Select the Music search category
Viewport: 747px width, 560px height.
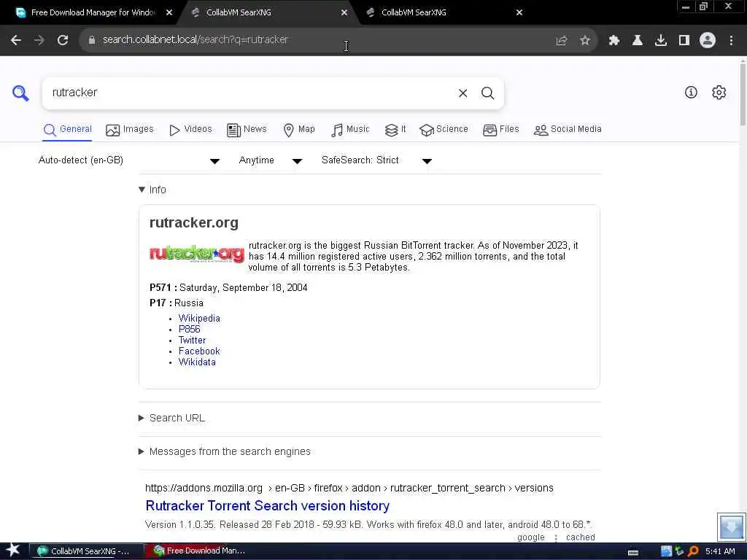(350, 130)
